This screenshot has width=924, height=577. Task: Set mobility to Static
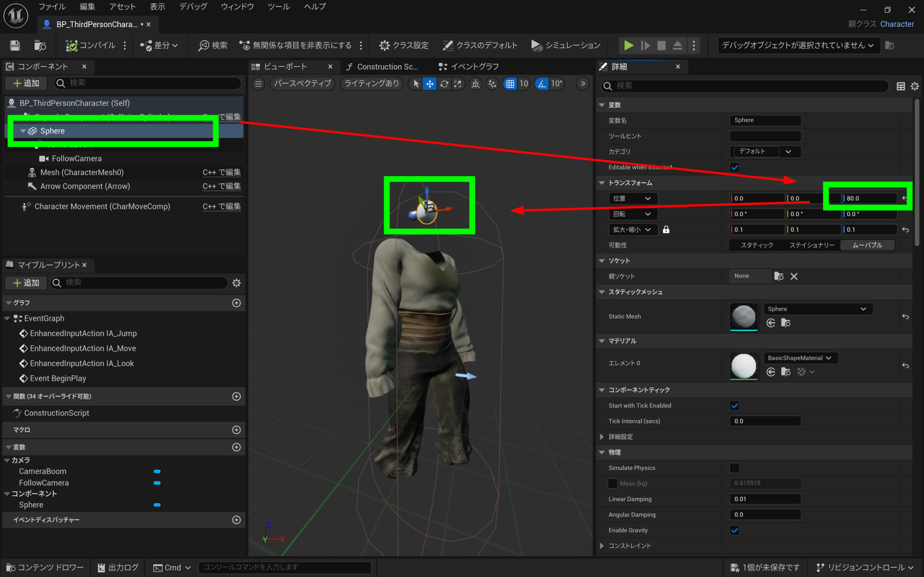point(757,245)
